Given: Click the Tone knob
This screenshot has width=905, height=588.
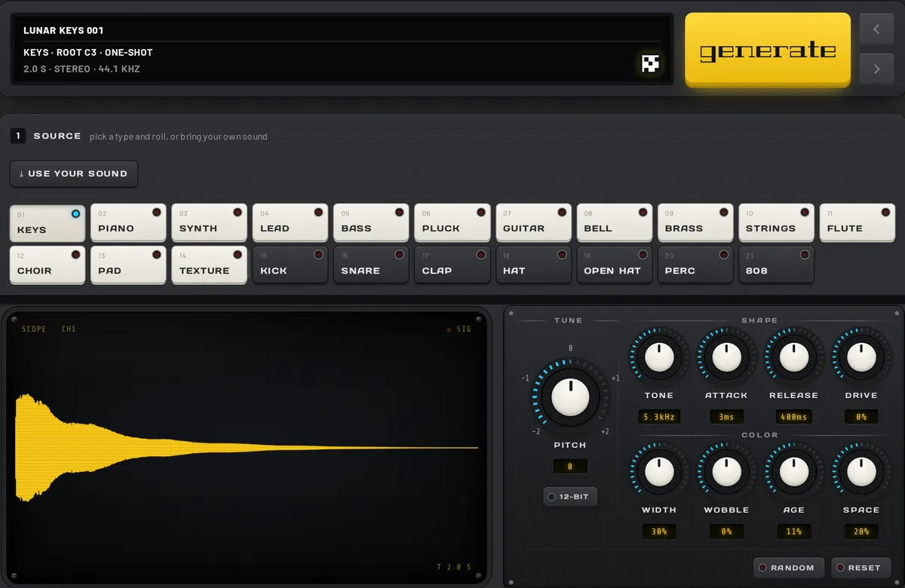Looking at the screenshot, I should [658, 357].
